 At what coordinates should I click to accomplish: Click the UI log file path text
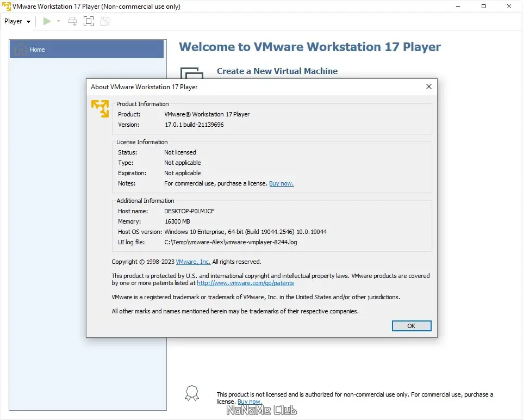tap(231, 242)
